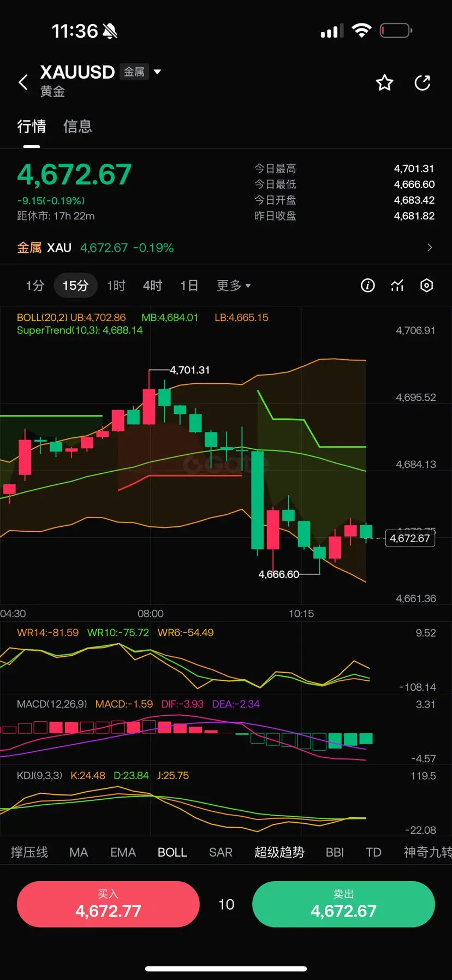Screen dimensions: 452x980
Task: Select the 1日 timeframe
Action: tap(189, 286)
